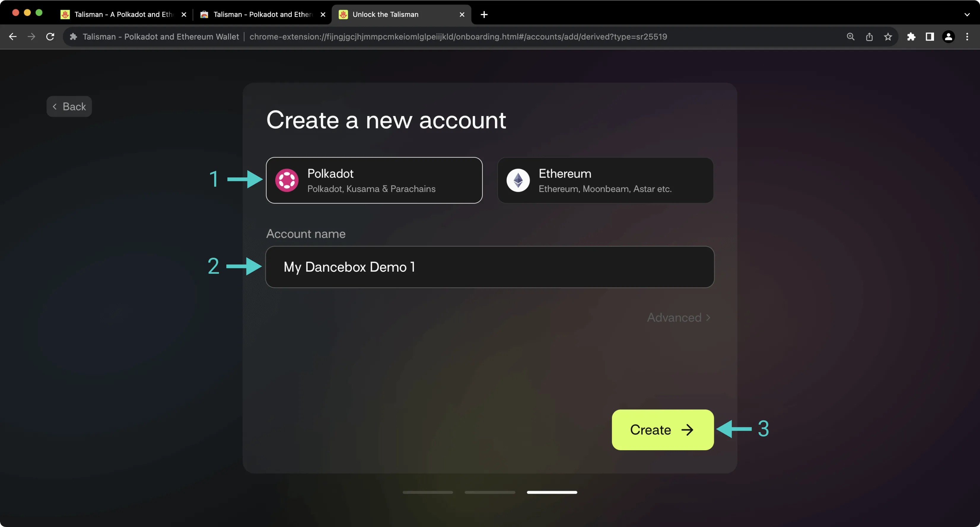Screen dimensions: 980x527
Task: Click second tab's Chrome Web Store favicon
Action: point(204,15)
